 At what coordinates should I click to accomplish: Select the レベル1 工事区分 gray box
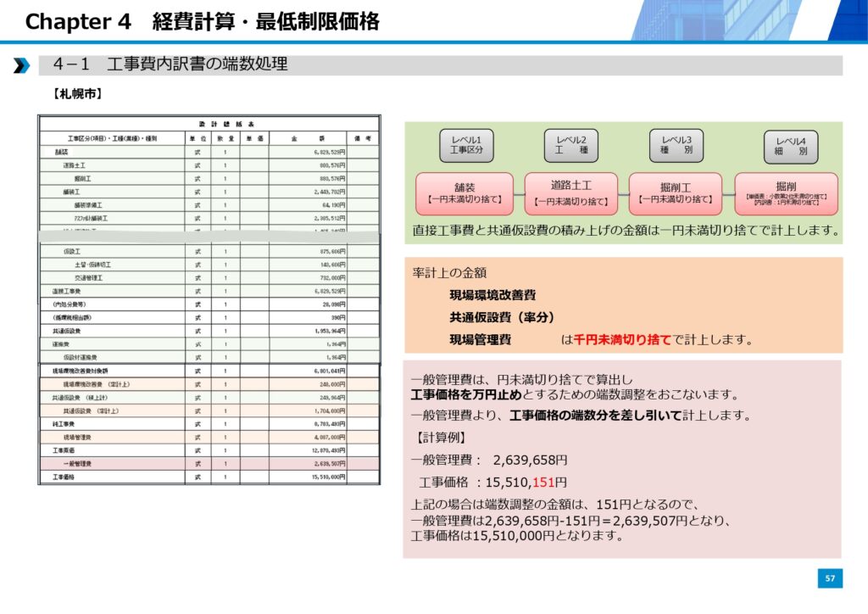pos(466,145)
